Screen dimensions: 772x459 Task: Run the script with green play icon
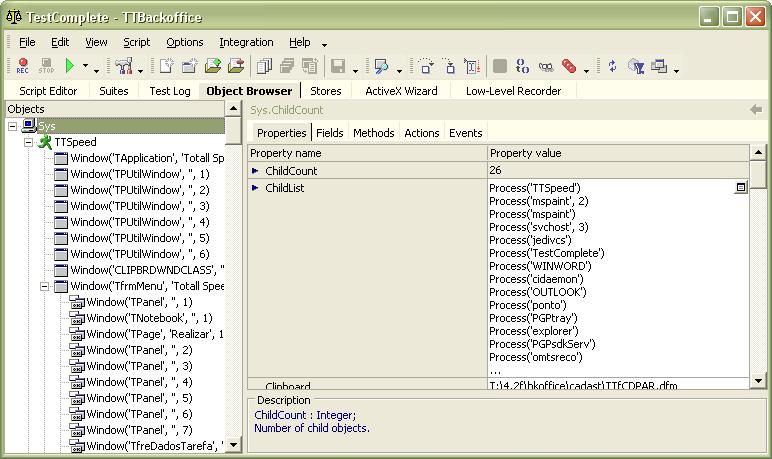point(70,66)
